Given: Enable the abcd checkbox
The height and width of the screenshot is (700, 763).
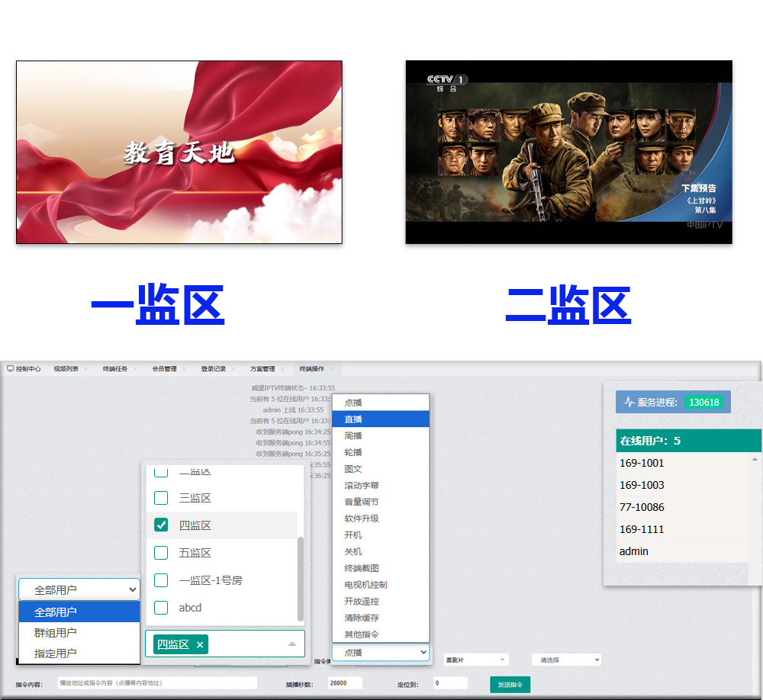Looking at the screenshot, I should tap(161, 608).
